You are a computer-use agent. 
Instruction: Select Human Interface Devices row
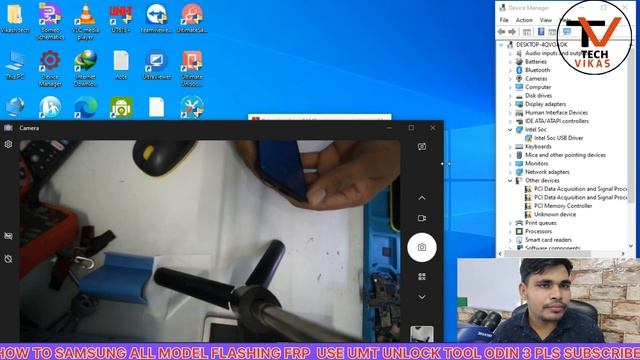tap(556, 113)
